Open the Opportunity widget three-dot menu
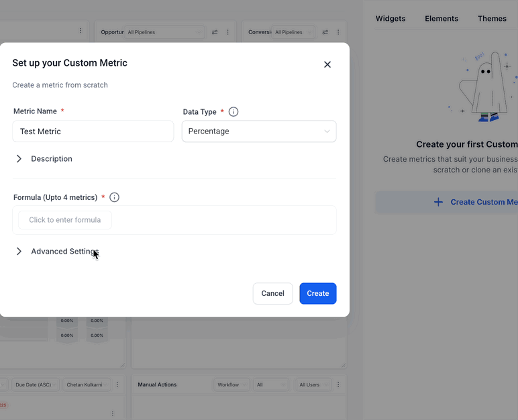This screenshot has height=420, width=518. (227, 32)
